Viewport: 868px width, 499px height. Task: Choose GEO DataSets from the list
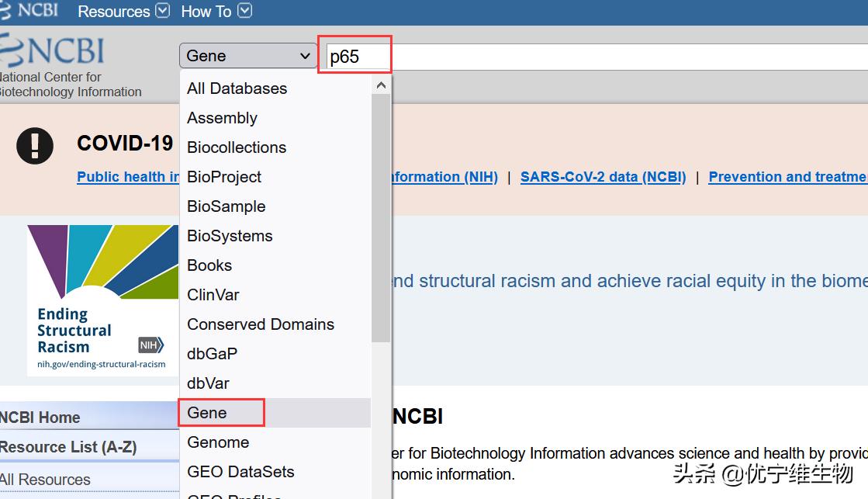click(240, 472)
